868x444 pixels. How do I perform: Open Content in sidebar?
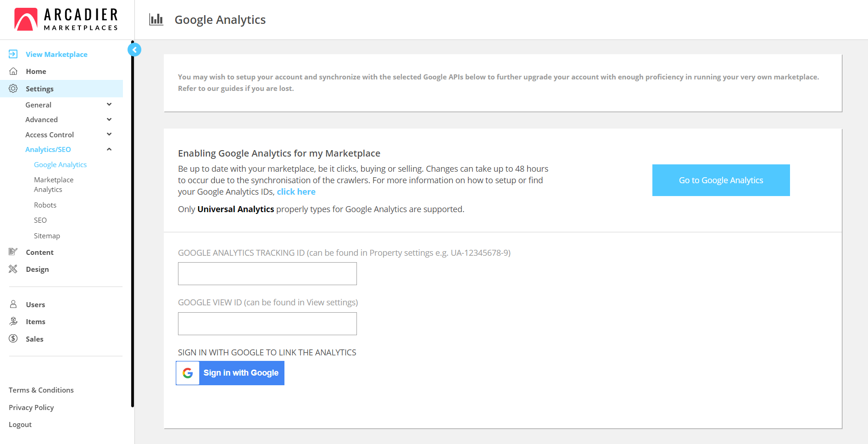pos(39,252)
